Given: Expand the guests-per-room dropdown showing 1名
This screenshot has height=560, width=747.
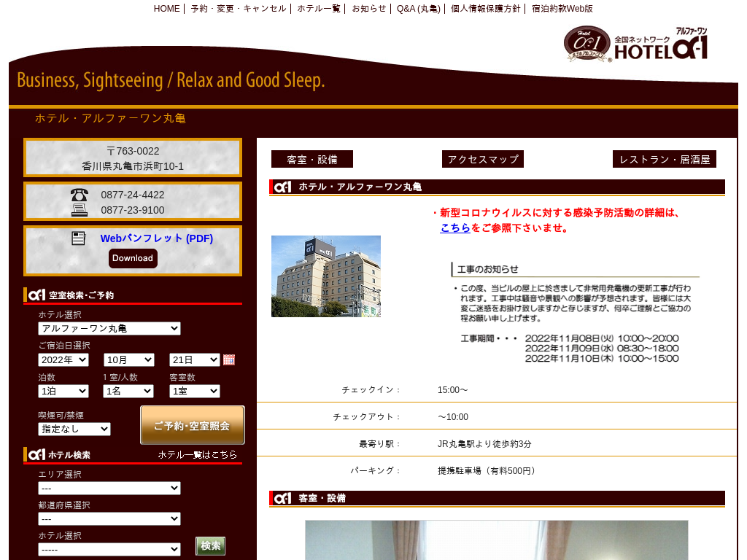Looking at the screenshot, I should click(x=128, y=392).
